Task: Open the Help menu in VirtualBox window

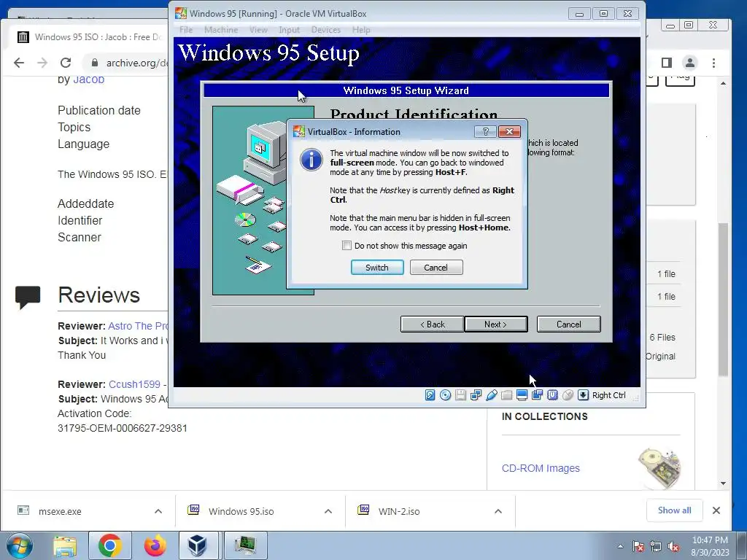Action: click(361, 30)
